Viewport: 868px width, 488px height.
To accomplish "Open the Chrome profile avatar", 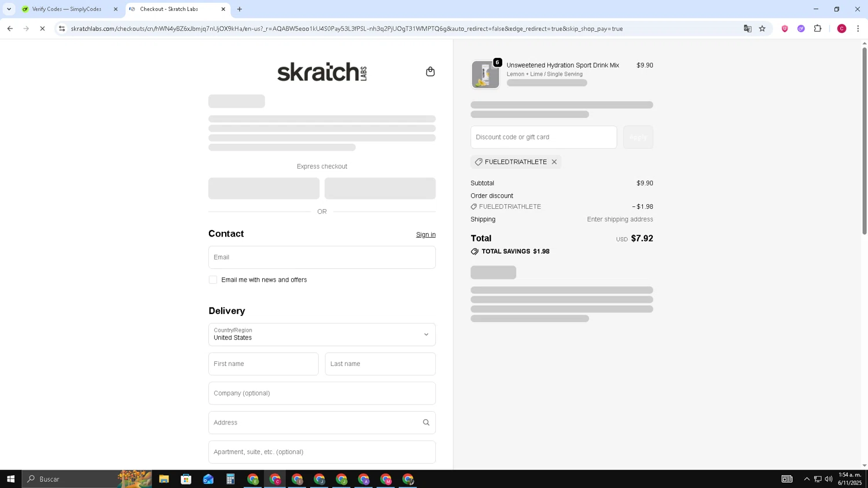I will pos(841,28).
